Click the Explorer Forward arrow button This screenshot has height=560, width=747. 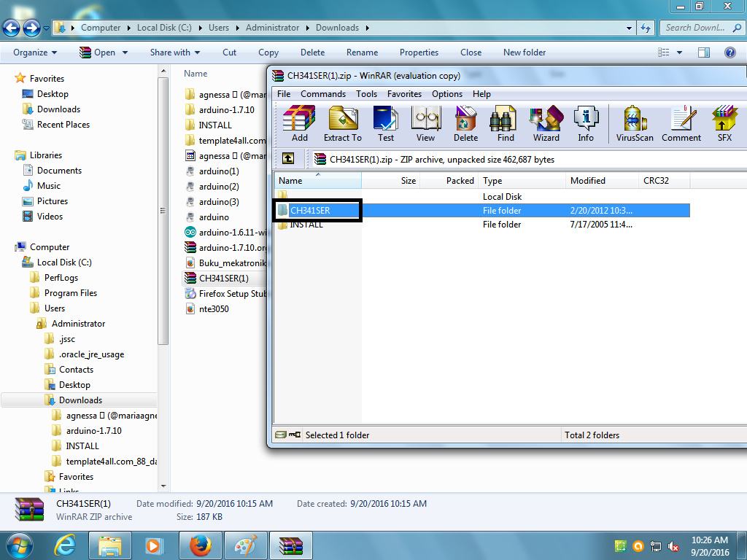tap(31, 28)
